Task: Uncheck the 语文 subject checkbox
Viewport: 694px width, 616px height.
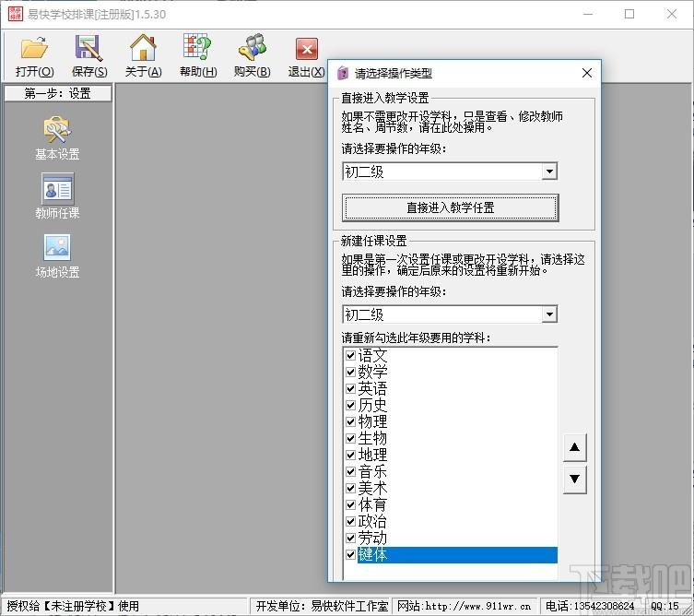Action: pyautogui.click(x=350, y=355)
